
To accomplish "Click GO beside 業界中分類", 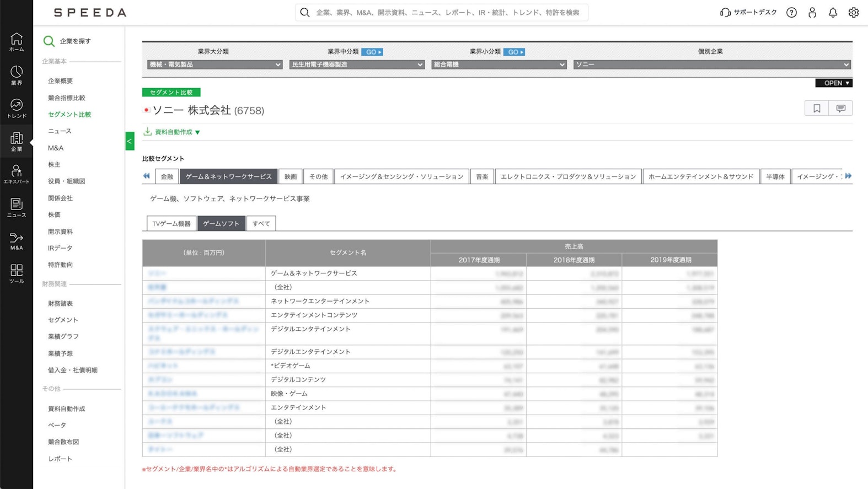I will pyautogui.click(x=372, y=52).
